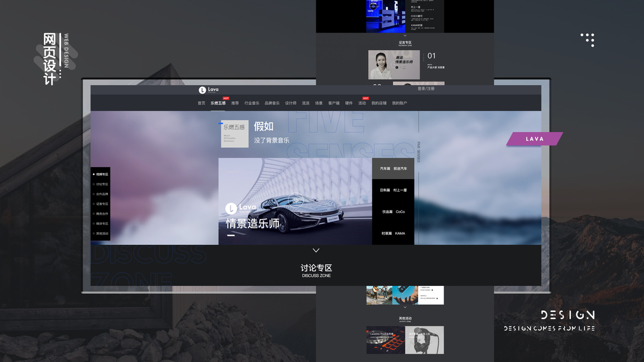Open the 讨论专区 DISCUSS ZONE heading

coord(316,270)
